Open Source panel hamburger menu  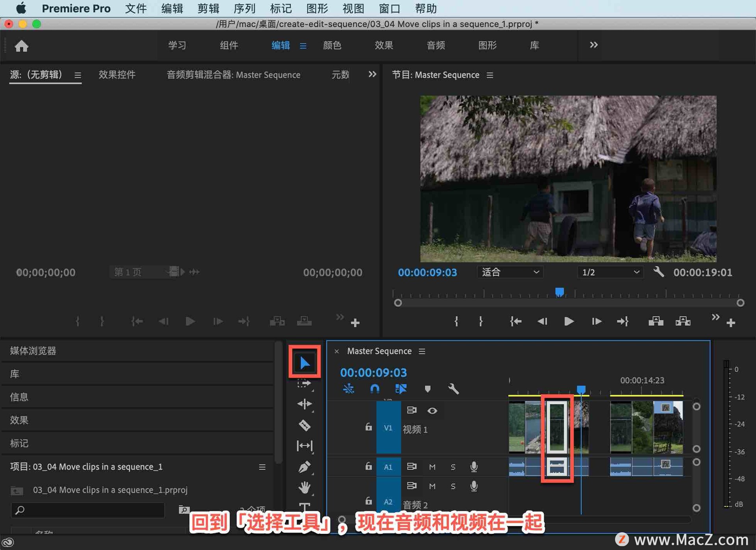[x=78, y=75]
